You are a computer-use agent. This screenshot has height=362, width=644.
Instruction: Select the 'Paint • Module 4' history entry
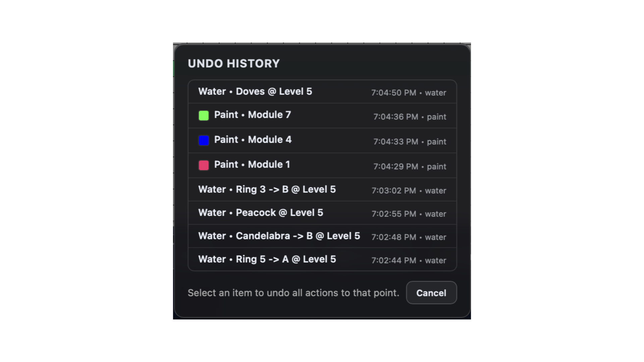tap(253, 140)
